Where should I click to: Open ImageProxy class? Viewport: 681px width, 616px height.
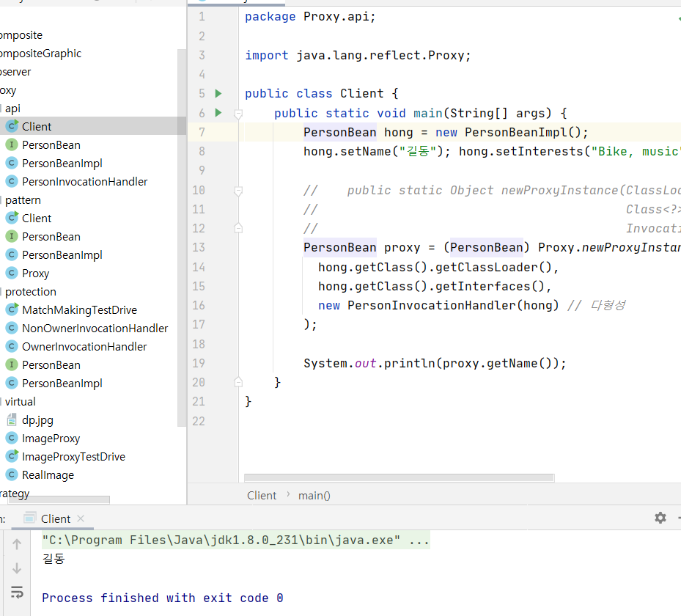click(51, 439)
